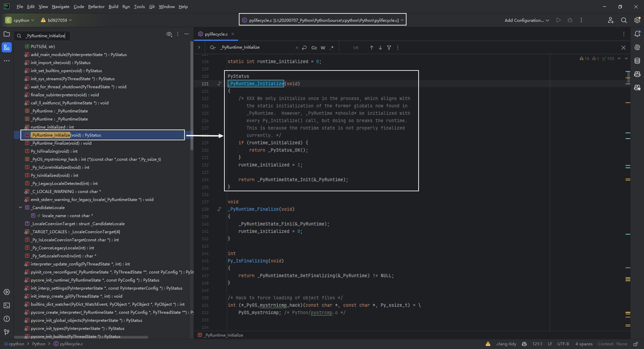Open the Structure tool window icon
The width and height of the screenshot is (644, 349).
coord(6,48)
